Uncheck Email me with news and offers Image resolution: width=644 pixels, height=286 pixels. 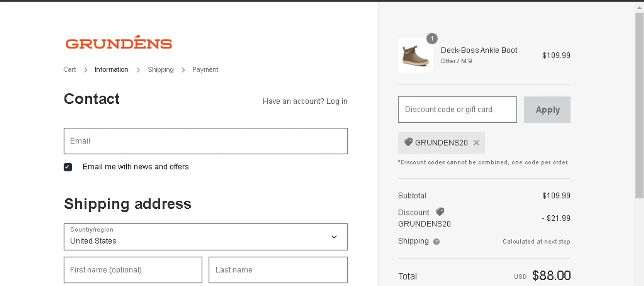pos(68,167)
